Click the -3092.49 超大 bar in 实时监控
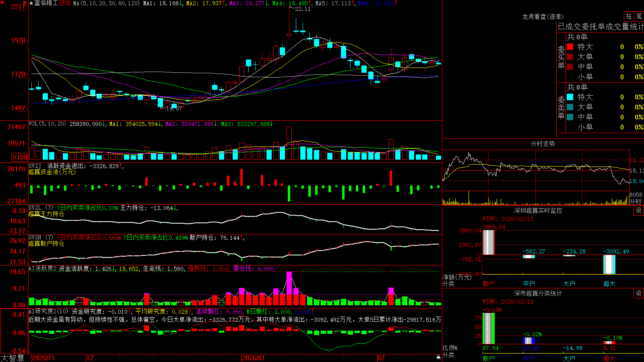Image resolution: width=644 pixels, height=362 pixels. [609, 265]
